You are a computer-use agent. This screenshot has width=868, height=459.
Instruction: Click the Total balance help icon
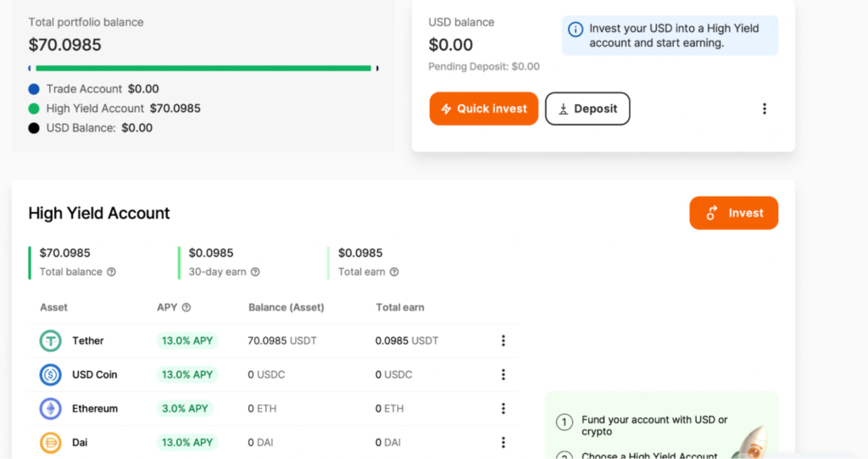click(x=111, y=271)
